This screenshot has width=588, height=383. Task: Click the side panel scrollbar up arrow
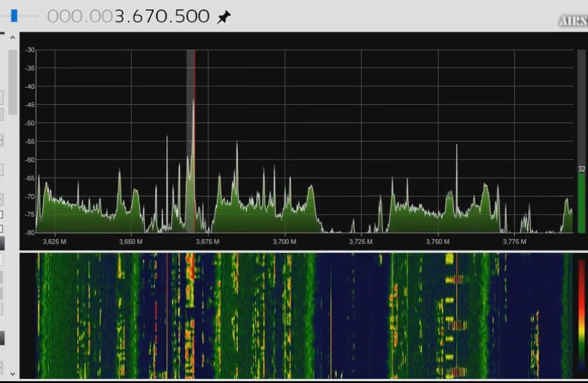coord(12,38)
